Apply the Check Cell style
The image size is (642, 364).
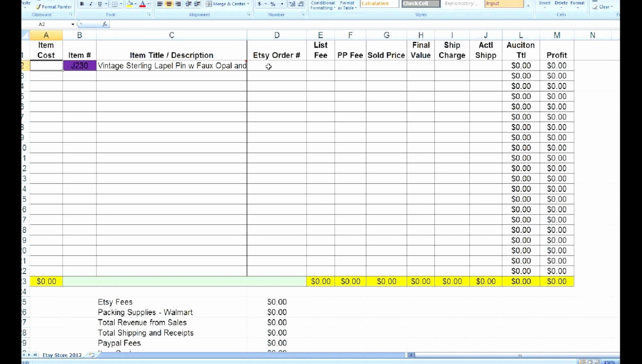[x=420, y=3]
